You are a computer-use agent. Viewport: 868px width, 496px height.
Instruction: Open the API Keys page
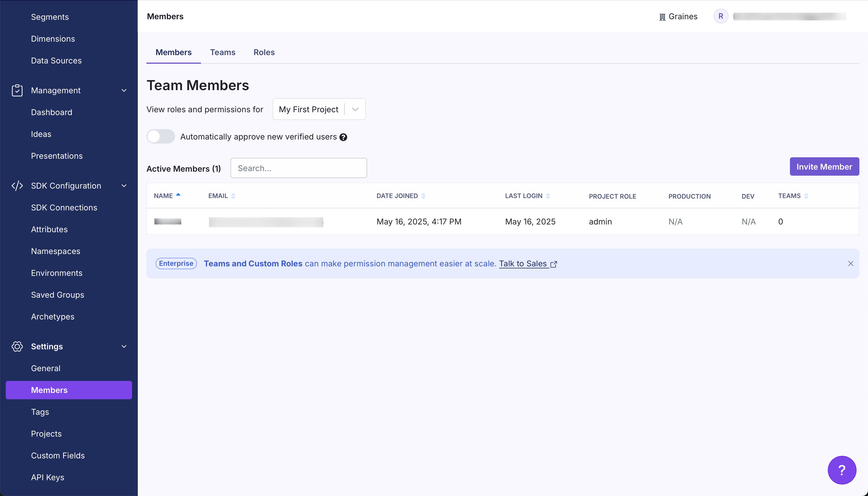[47, 477]
